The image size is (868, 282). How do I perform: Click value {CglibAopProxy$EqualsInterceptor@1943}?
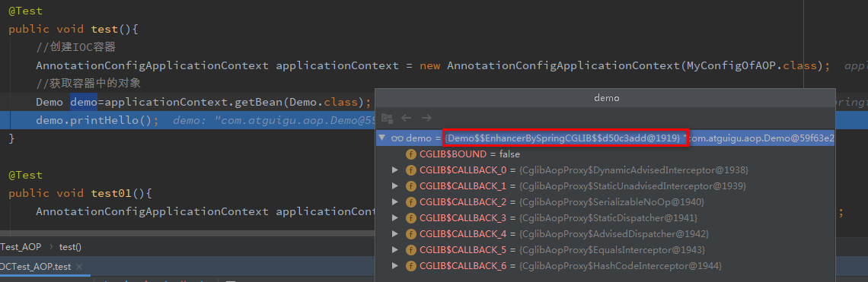[612, 250]
